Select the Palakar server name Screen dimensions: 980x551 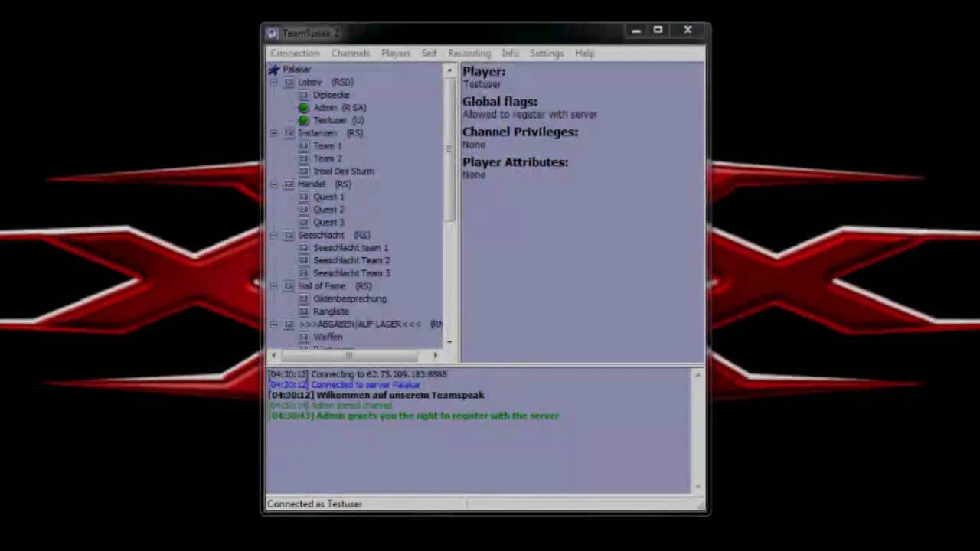click(297, 70)
